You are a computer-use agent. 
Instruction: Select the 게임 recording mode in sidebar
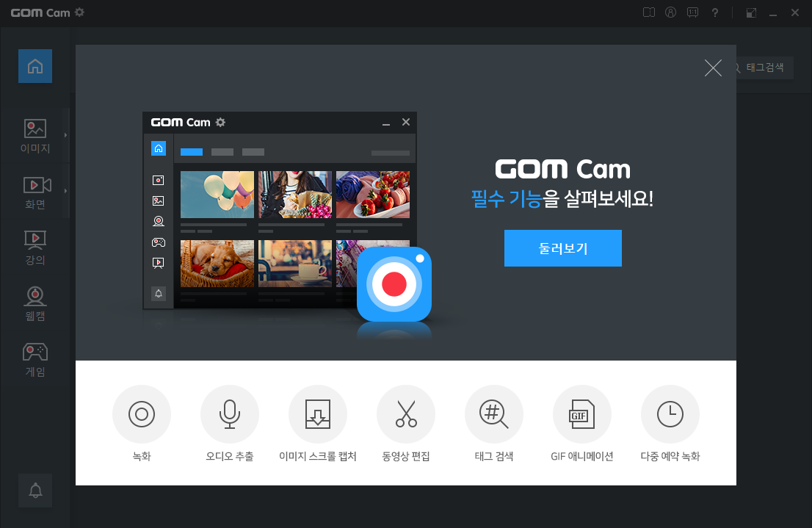pyautogui.click(x=35, y=358)
